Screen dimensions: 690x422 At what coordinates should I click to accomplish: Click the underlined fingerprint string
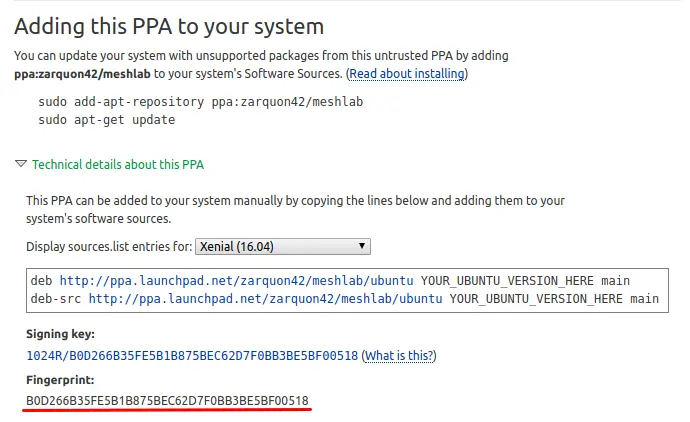tap(167, 401)
